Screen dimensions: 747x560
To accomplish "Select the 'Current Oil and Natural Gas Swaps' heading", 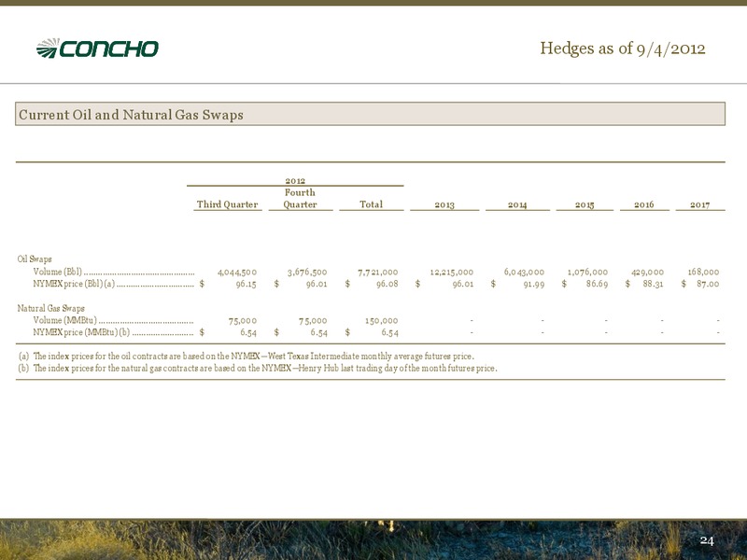I will pyautogui.click(x=131, y=115).
